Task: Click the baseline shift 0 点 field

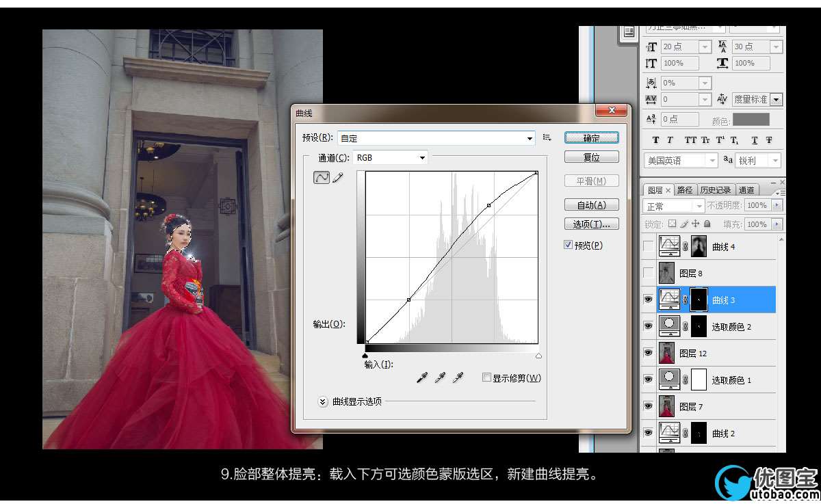Action: click(679, 119)
